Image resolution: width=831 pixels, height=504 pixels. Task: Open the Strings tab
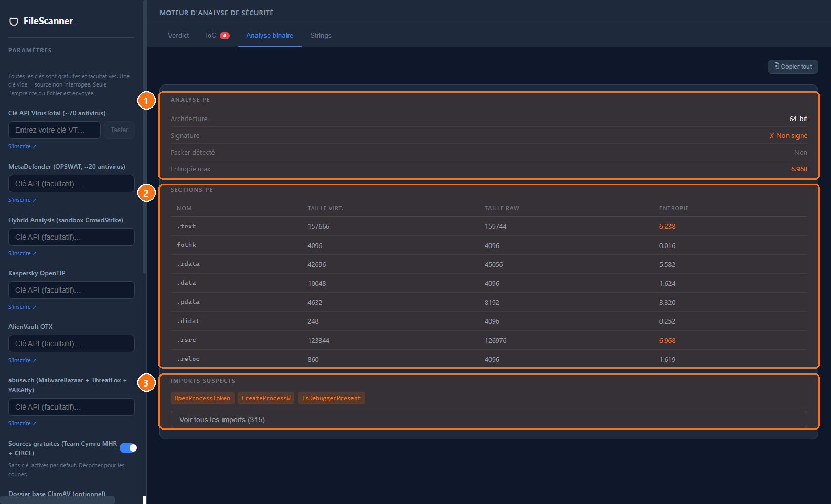pos(321,35)
